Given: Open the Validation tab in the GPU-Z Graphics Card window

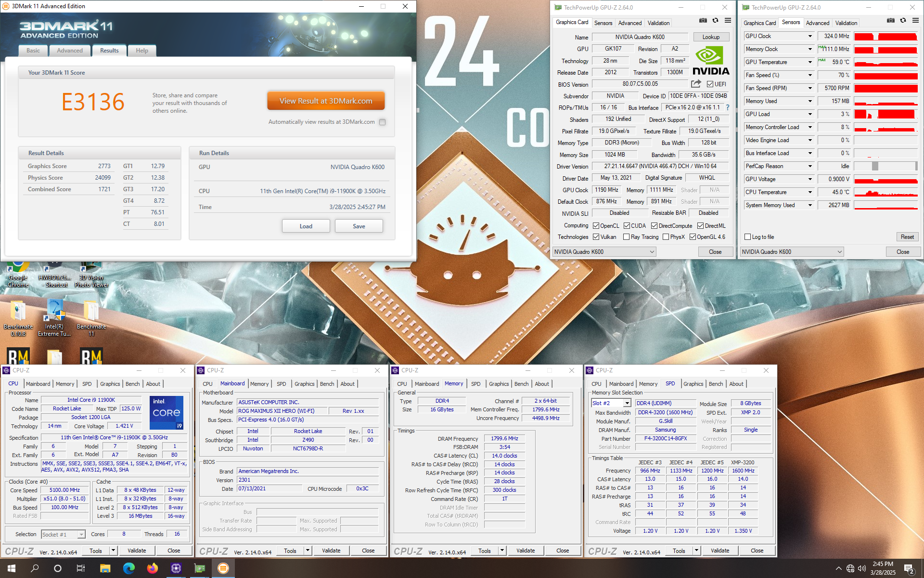Looking at the screenshot, I should coord(658,23).
